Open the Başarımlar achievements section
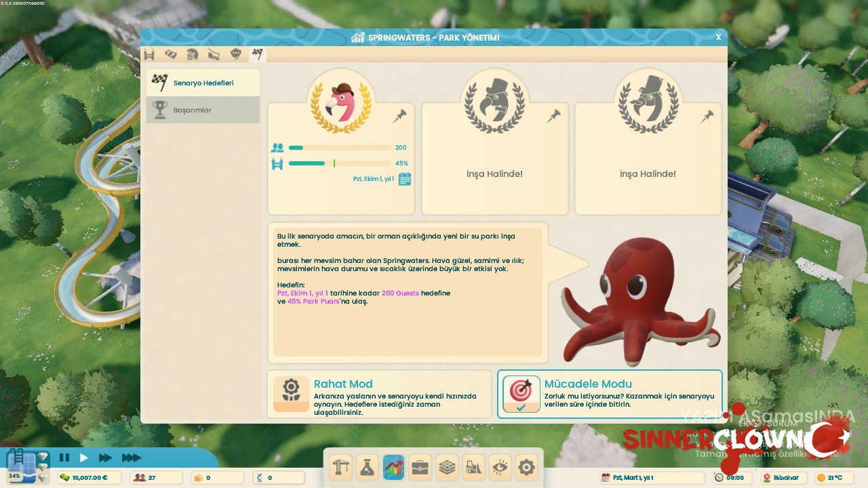Viewport: 868px width, 488px height. pyautogui.click(x=203, y=110)
